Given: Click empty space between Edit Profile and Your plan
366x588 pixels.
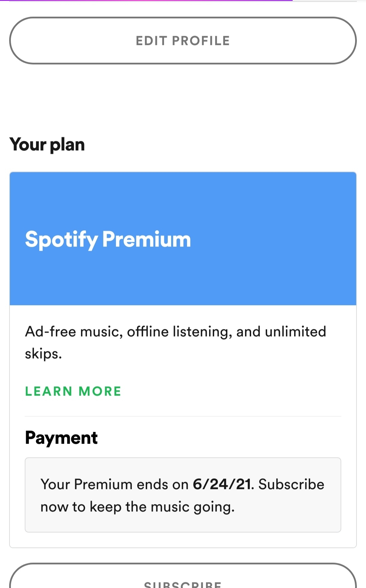Looking at the screenshot, I should point(183,98).
